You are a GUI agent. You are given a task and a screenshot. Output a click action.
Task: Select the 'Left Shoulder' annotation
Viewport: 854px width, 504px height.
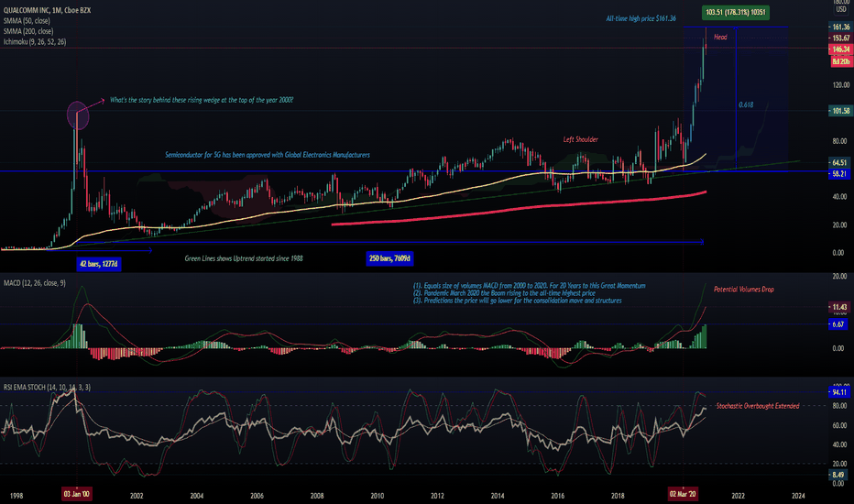pos(581,139)
